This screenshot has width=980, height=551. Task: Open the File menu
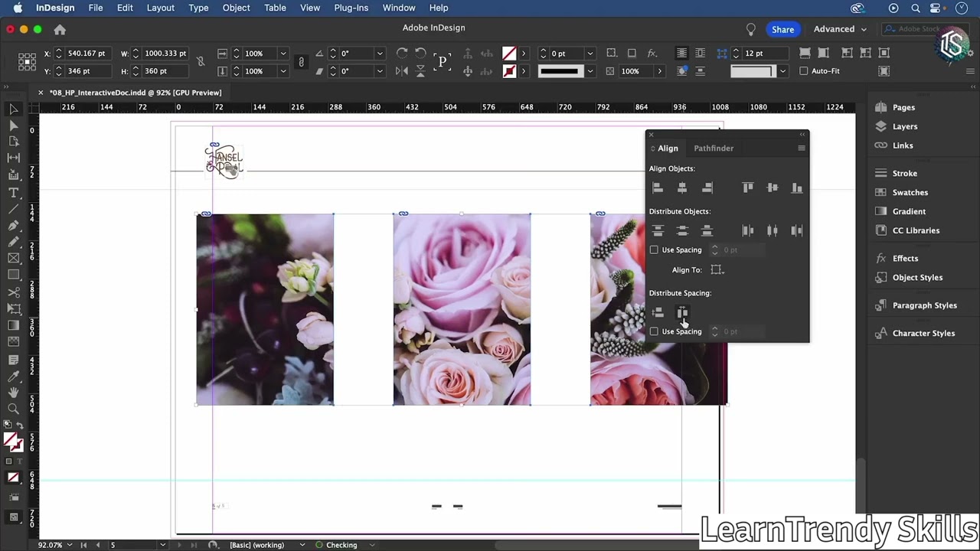click(x=96, y=8)
